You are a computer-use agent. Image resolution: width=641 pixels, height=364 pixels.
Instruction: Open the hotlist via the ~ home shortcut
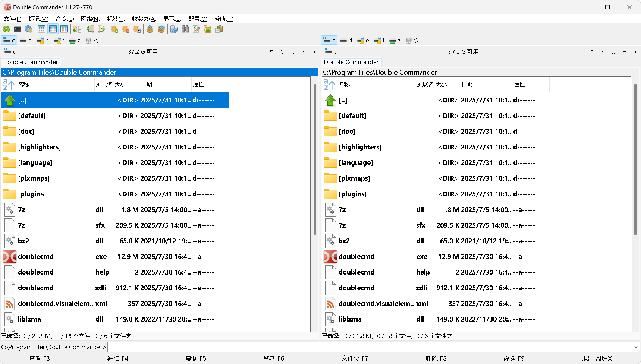(x=303, y=52)
